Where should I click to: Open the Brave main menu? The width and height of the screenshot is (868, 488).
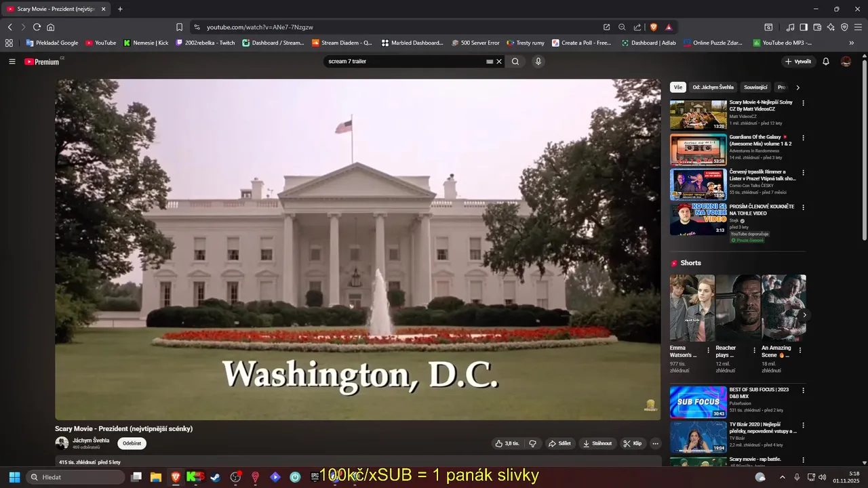tap(858, 27)
